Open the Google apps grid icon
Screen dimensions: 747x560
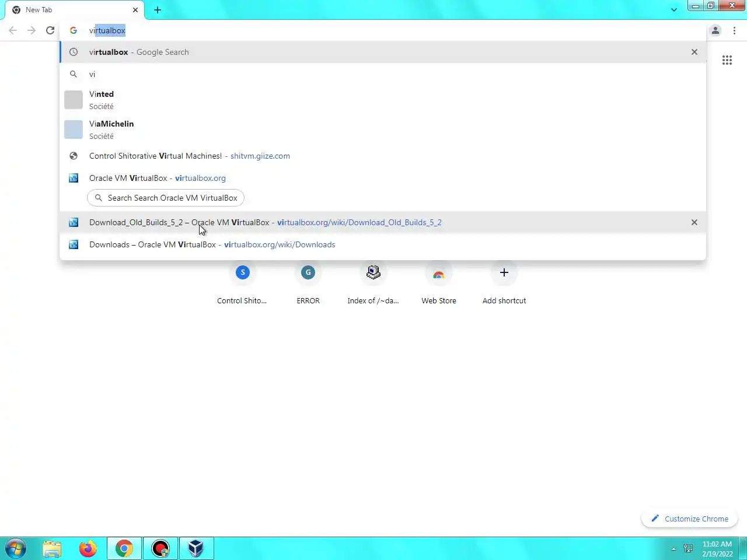727,60
